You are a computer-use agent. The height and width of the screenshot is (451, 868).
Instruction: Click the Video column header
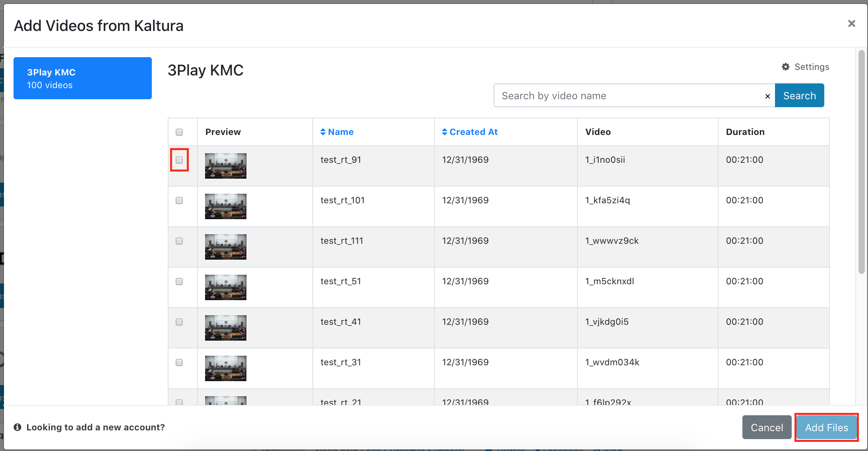pos(598,132)
